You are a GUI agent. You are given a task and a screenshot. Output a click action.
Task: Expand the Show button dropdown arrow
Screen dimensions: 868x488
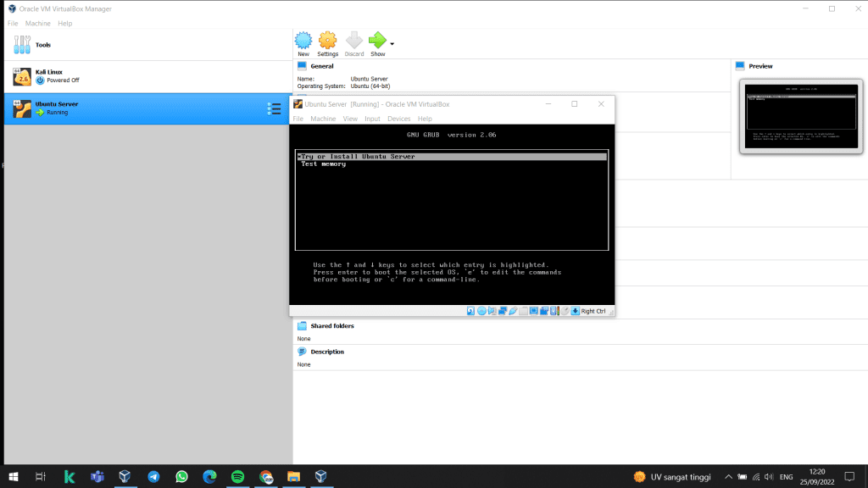392,43
